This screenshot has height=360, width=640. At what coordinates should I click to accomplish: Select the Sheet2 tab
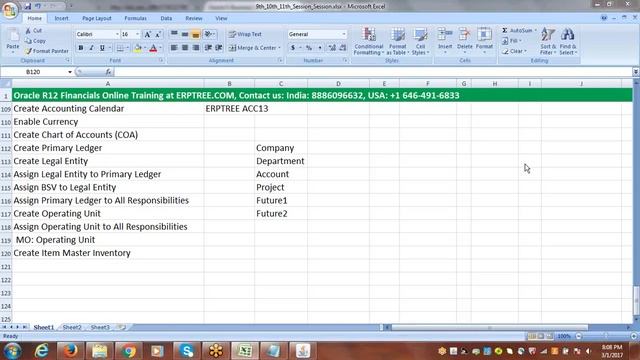72,327
